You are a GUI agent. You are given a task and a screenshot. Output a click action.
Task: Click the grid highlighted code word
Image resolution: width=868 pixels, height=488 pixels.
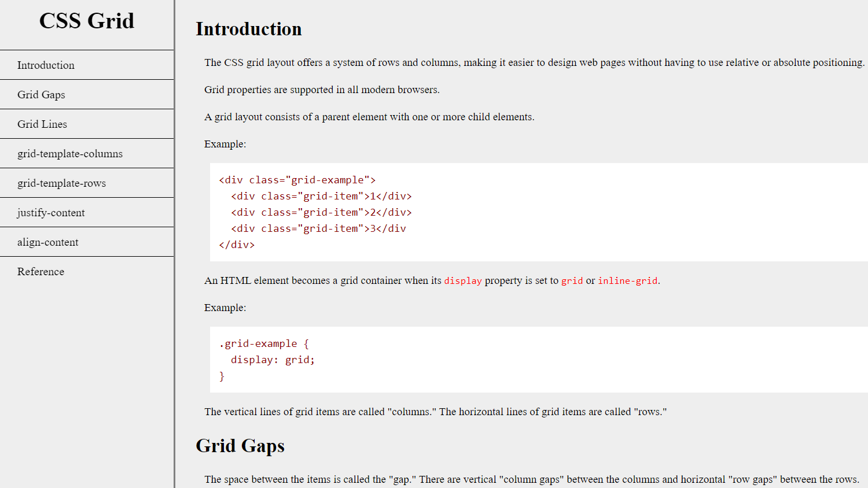pyautogui.click(x=572, y=280)
